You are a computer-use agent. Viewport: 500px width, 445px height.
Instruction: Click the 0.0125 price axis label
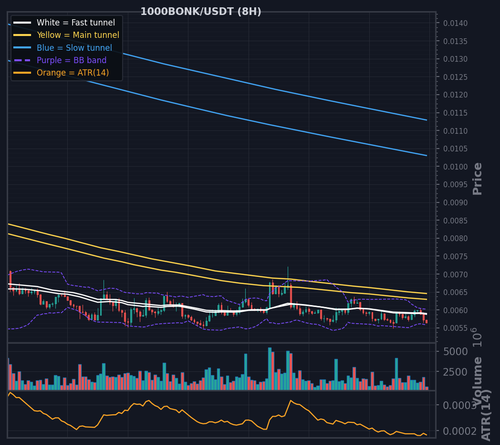click(455, 77)
